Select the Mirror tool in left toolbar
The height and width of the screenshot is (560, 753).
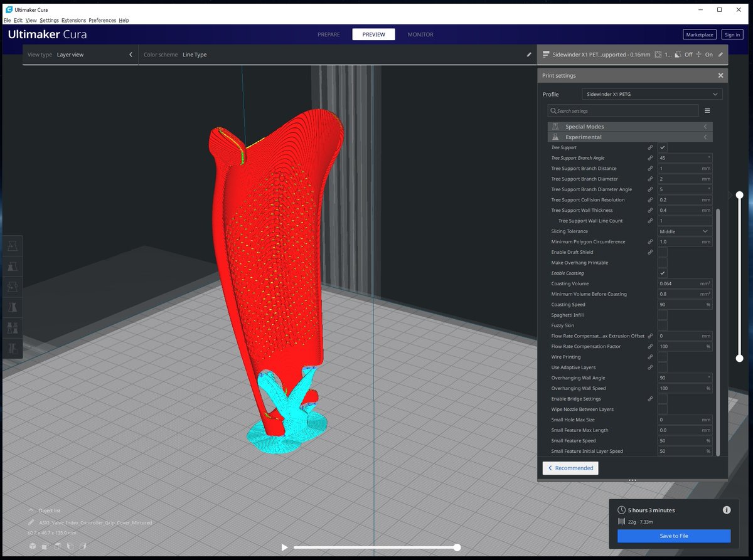pos(13,307)
